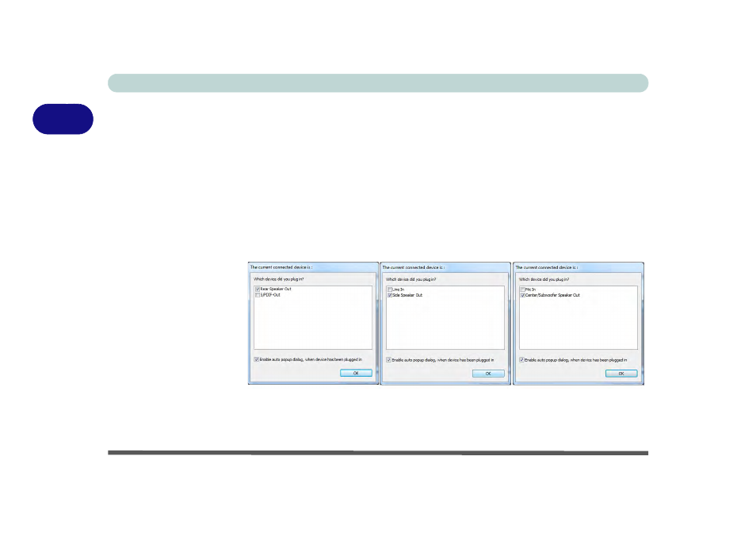756x533 pixels.
Task: Toggle the Rear Speaker Out checkbox
Action: (258, 289)
